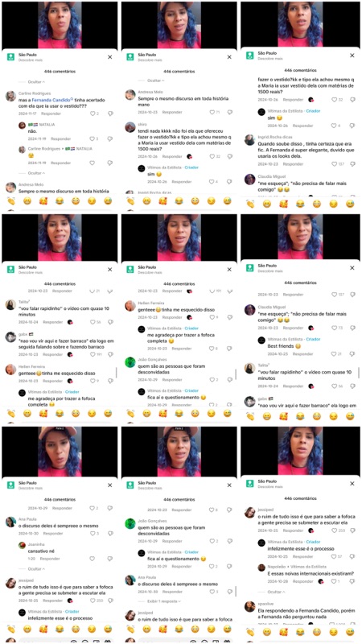Open Joaninha's profile avatar

tap(23, 545)
